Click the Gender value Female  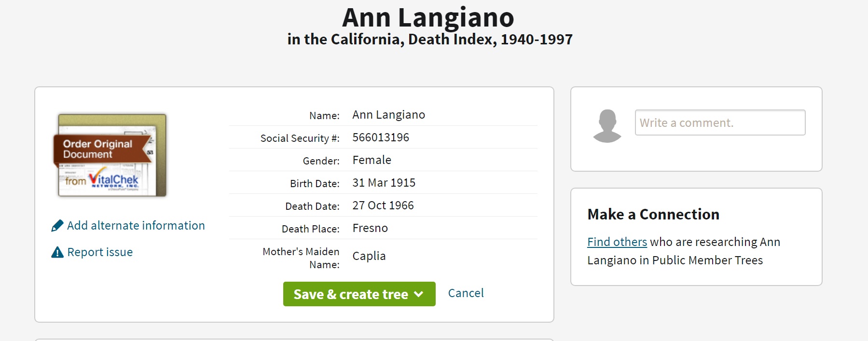click(x=372, y=160)
